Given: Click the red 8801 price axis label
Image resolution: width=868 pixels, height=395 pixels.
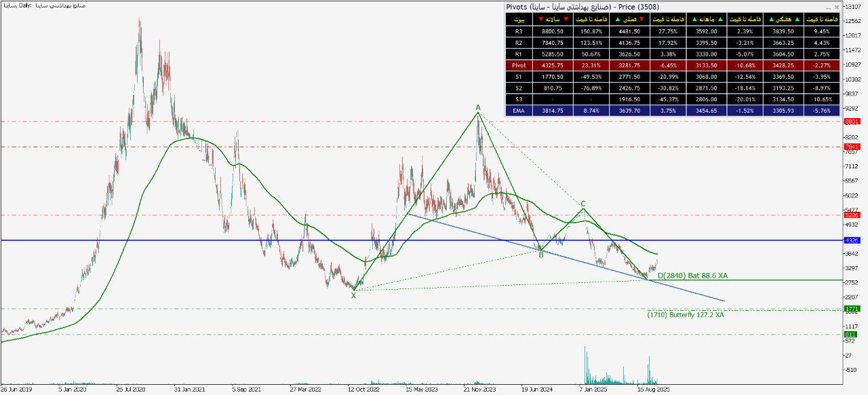Looking at the screenshot, I should pyautogui.click(x=852, y=121).
